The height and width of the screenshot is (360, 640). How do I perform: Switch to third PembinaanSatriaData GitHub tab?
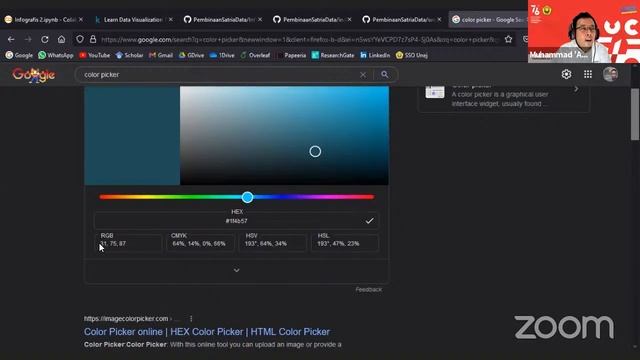[398, 20]
